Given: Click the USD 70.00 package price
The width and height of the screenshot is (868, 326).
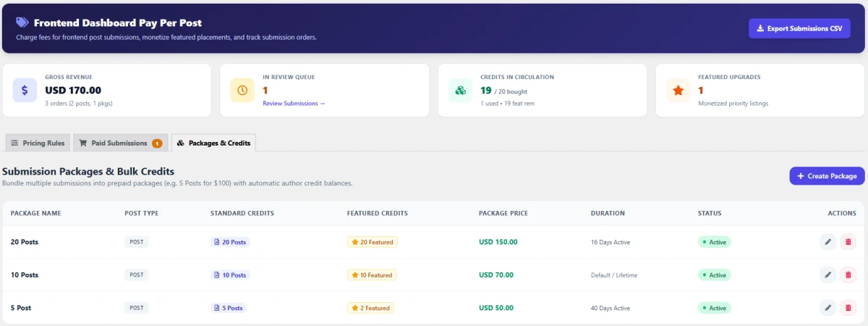Looking at the screenshot, I should pyautogui.click(x=496, y=275).
